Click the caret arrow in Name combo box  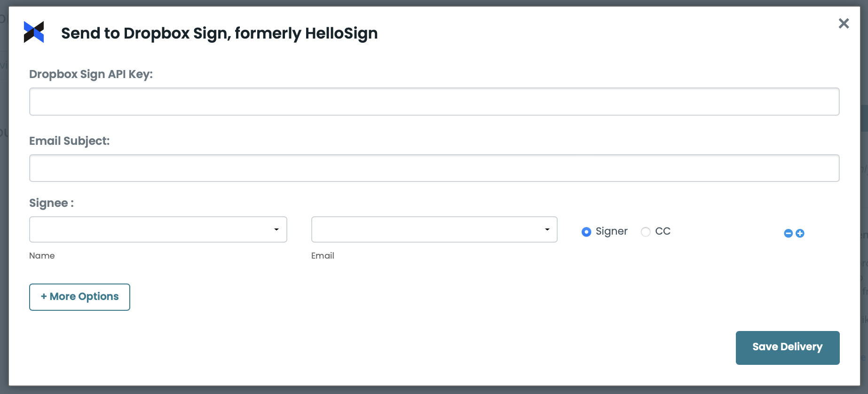[x=276, y=229]
